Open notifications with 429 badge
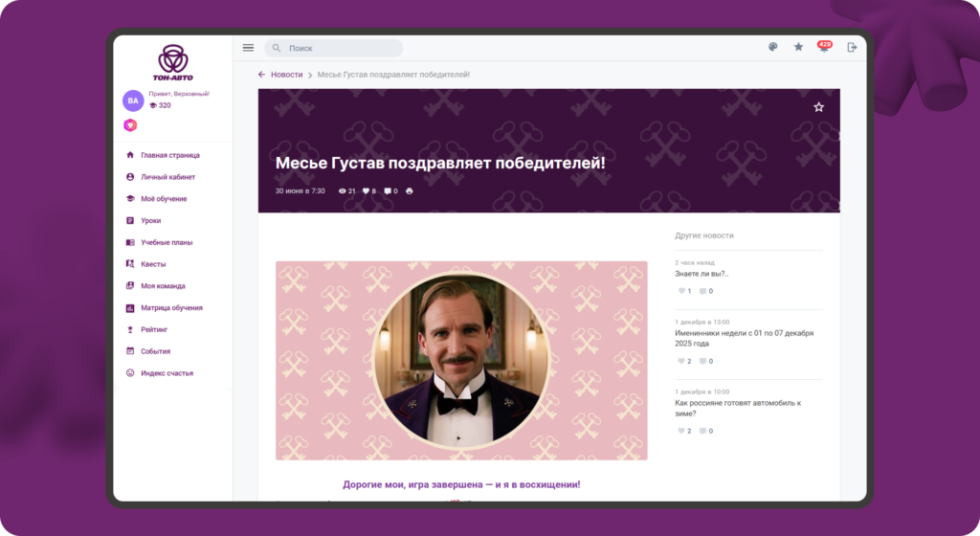This screenshot has width=980, height=536. coord(823,47)
